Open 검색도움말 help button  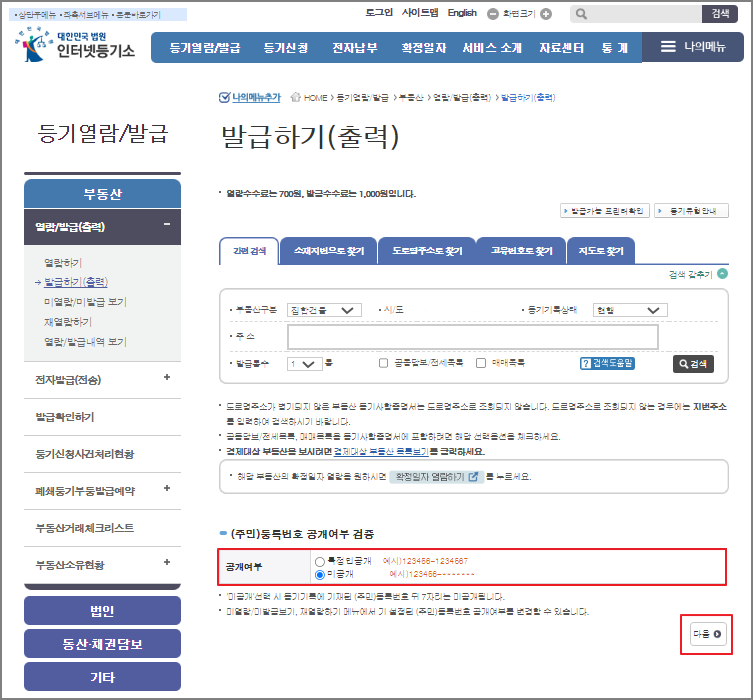click(607, 363)
